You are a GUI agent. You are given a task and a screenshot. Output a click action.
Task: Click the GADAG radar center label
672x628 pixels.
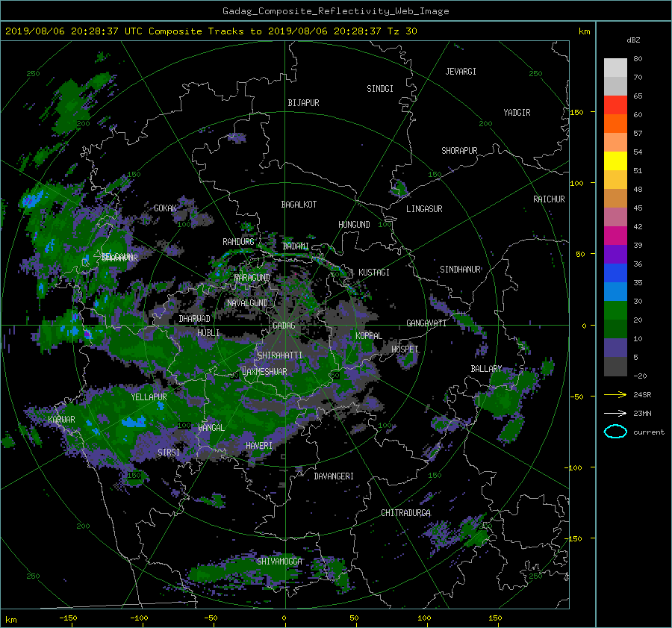pos(284,326)
